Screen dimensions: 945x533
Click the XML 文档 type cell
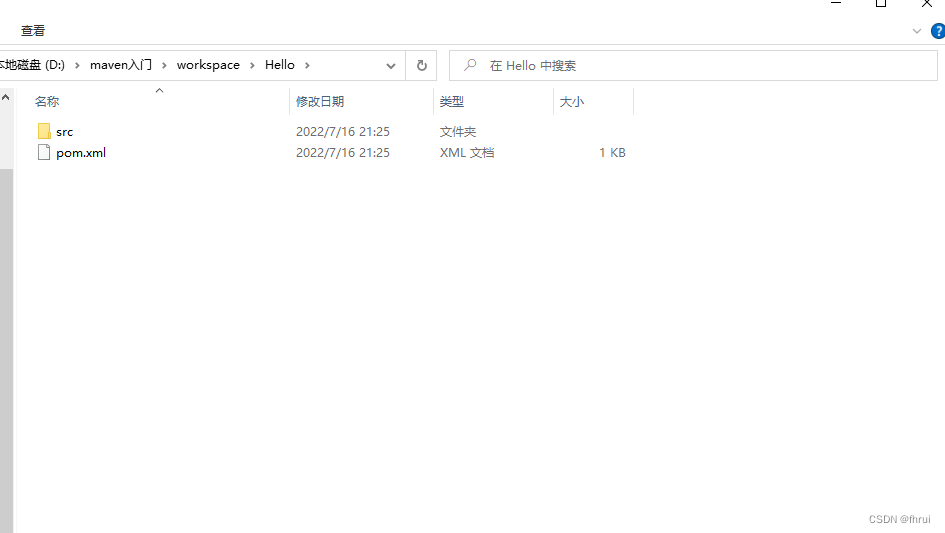click(x=467, y=153)
